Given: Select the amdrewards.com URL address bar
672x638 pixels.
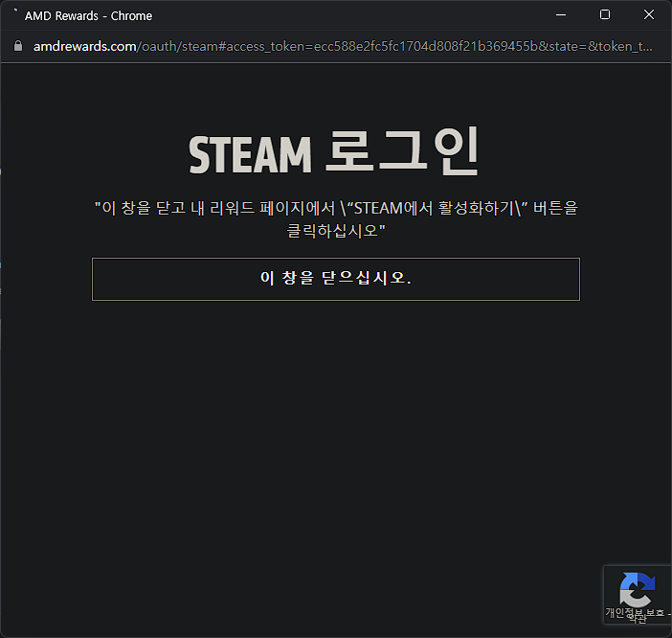Looking at the screenshot, I should tap(343, 46).
